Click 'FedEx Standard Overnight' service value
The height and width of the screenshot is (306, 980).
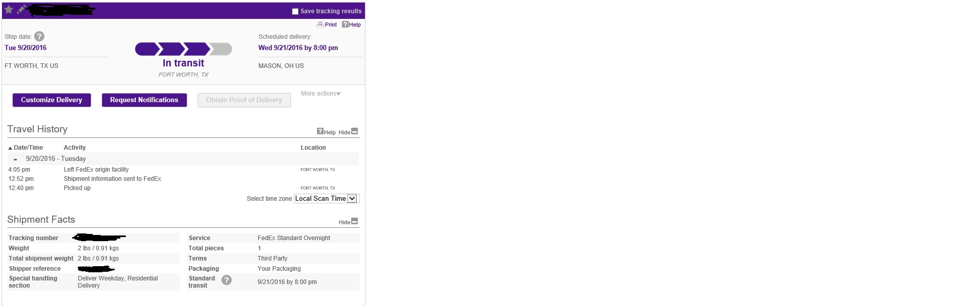pyautogui.click(x=293, y=238)
